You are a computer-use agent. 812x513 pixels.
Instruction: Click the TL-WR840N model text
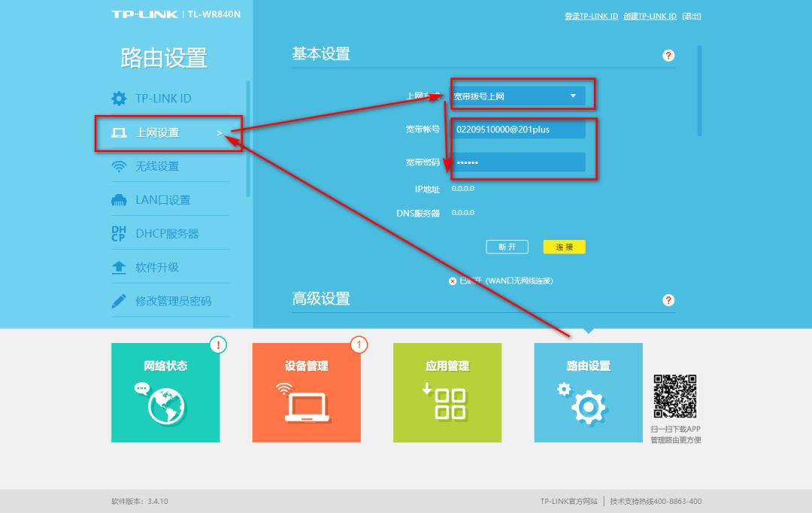pos(214,14)
